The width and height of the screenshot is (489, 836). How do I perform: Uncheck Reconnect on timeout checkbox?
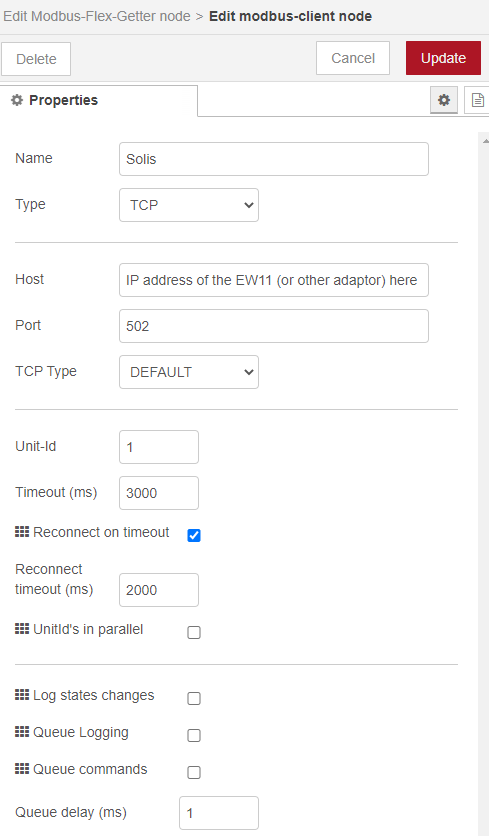click(x=194, y=535)
